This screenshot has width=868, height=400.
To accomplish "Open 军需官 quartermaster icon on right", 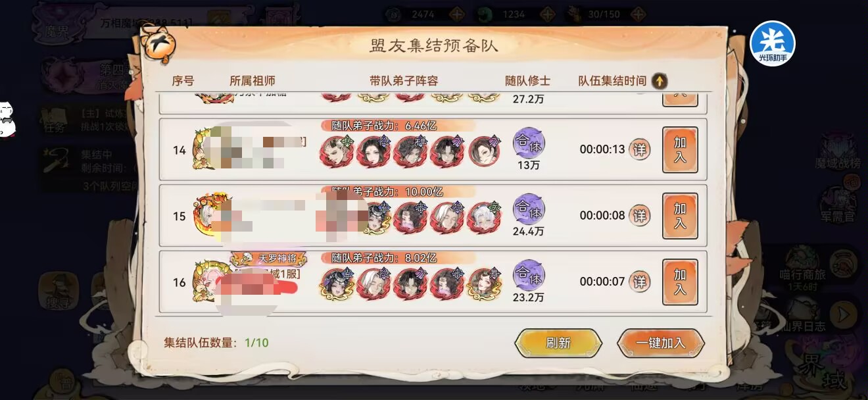I will [838, 205].
